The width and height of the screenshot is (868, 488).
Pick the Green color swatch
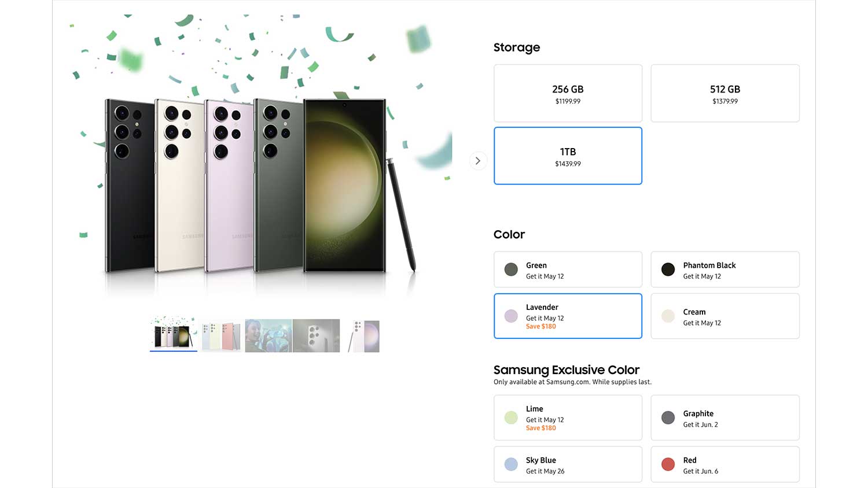point(511,269)
